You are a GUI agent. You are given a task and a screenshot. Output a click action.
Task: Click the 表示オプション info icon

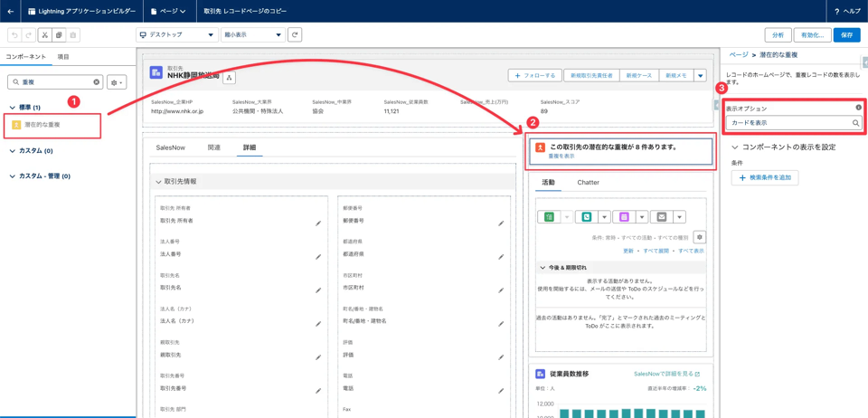(x=859, y=108)
